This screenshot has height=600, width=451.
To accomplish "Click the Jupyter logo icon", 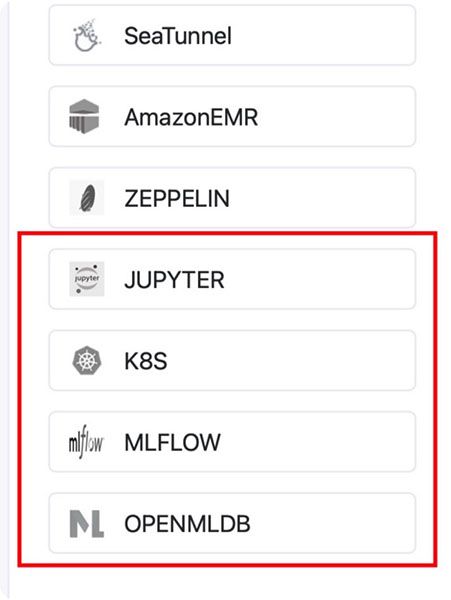I will click(x=87, y=279).
